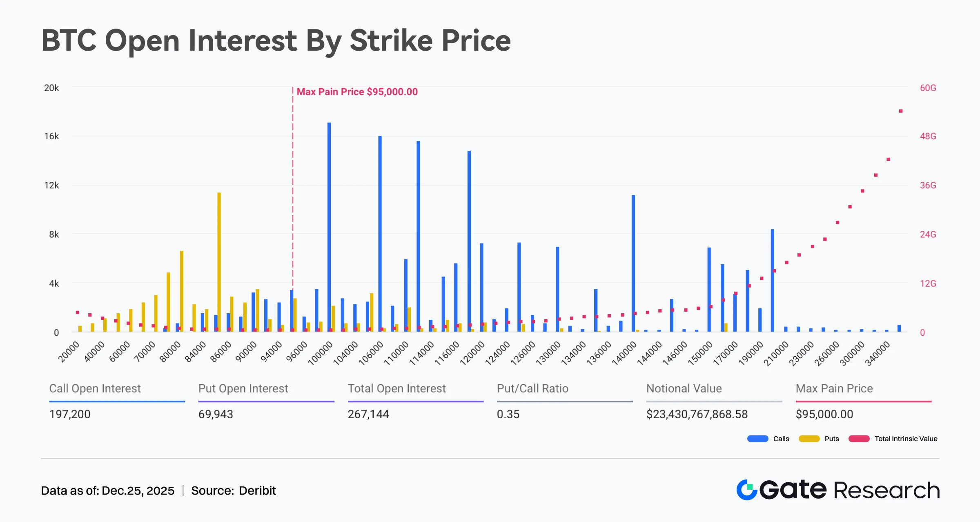Click the Gate logo icon
The width and height of the screenshot is (980, 522).
point(746,490)
